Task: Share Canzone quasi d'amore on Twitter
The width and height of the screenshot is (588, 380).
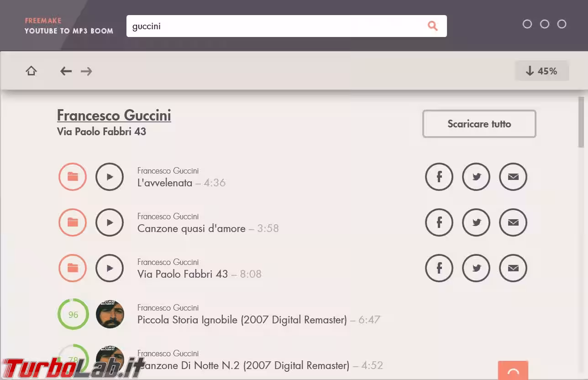Action: pos(476,222)
